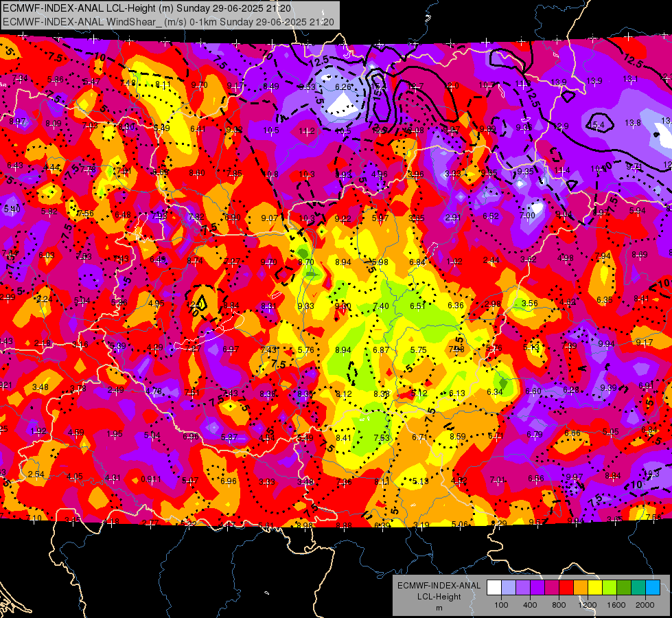672x618 pixels.
Task: Click the legend tick label 1600
Action: pos(616,605)
